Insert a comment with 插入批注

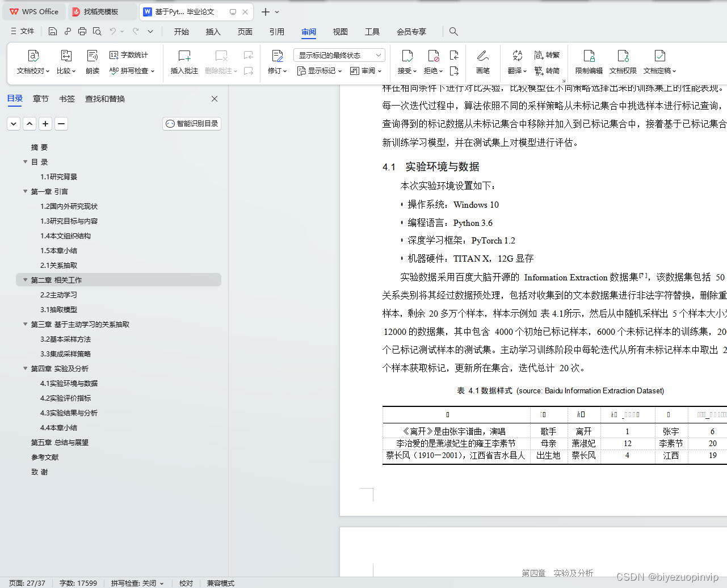click(x=184, y=61)
